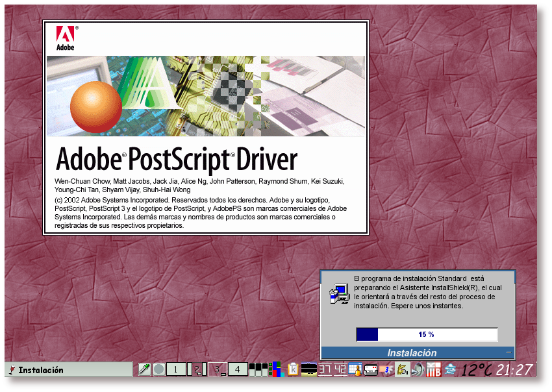552x392 pixels.
Task: Open the calendar reminder bell icon
Action: pos(355,369)
